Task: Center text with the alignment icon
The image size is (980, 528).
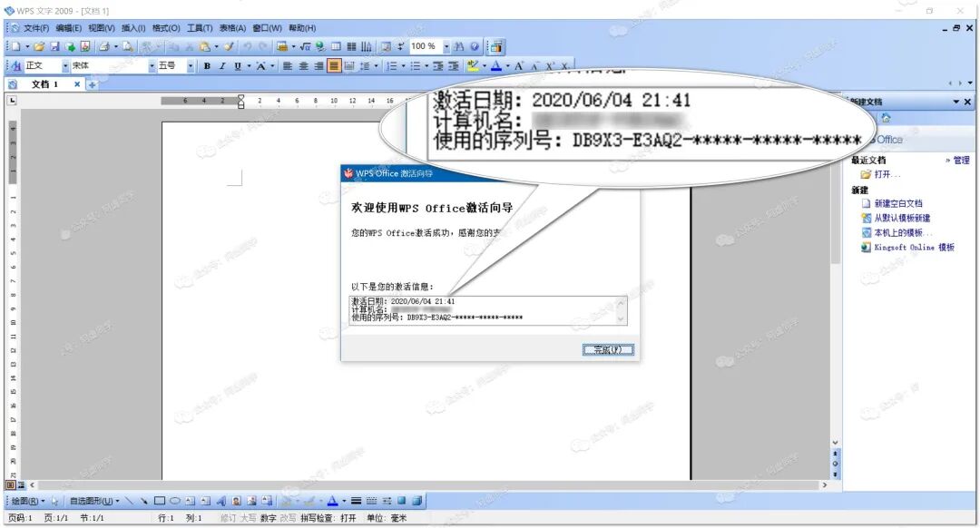Action: [303, 65]
